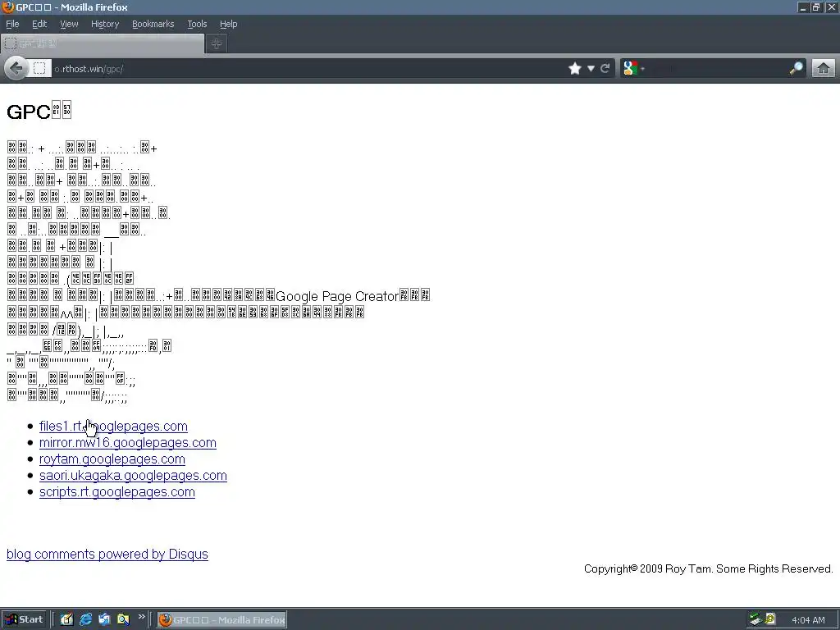Launch Internet Explorer from quick launch
840x630 pixels.
(85, 620)
